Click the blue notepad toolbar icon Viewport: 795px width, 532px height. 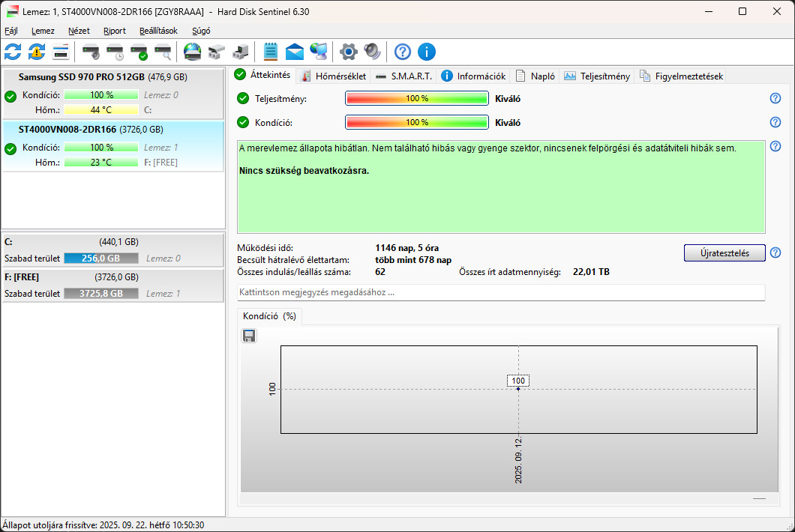(271, 52)
